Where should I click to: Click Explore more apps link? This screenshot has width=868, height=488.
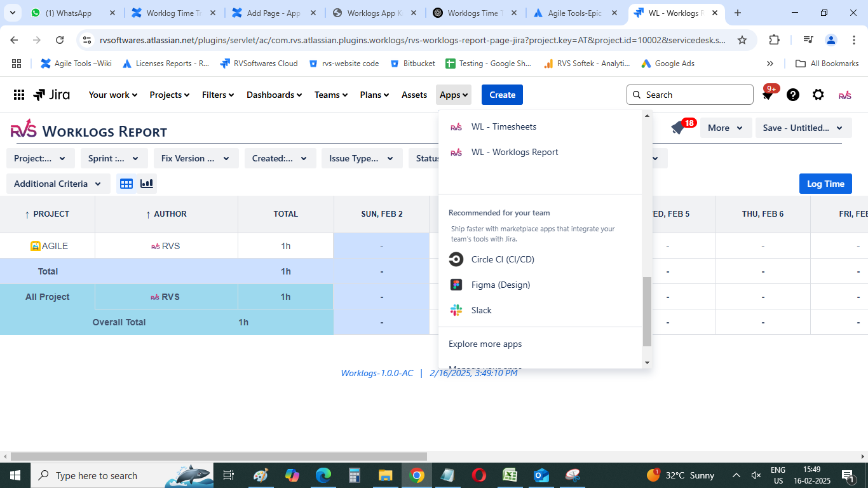(485, 344)
